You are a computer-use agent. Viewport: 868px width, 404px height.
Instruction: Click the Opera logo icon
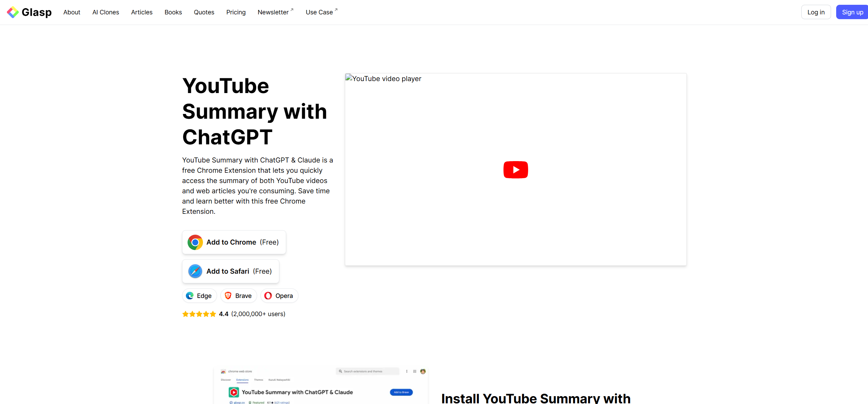pos(268,296)
